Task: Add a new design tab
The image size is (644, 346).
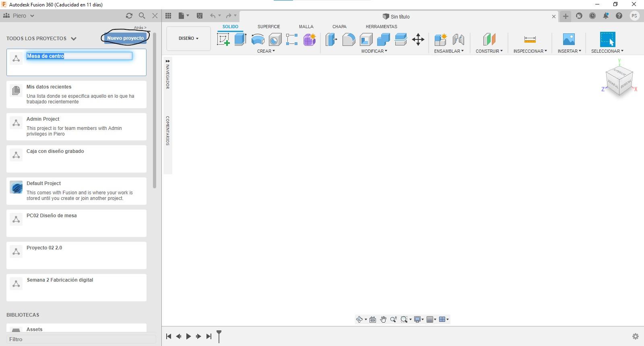Action: (566, 16)
